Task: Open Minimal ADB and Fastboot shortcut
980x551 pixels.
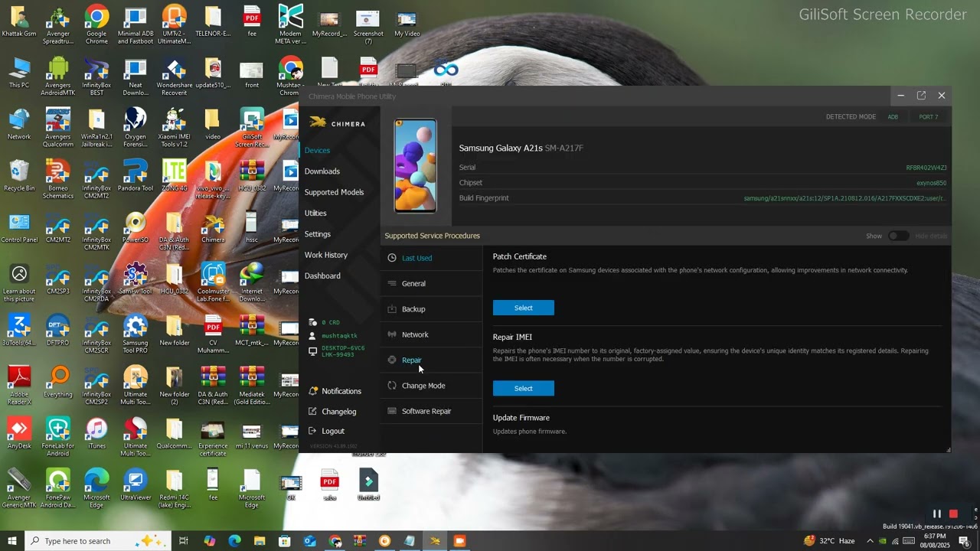Action: (x=136, y=24)
